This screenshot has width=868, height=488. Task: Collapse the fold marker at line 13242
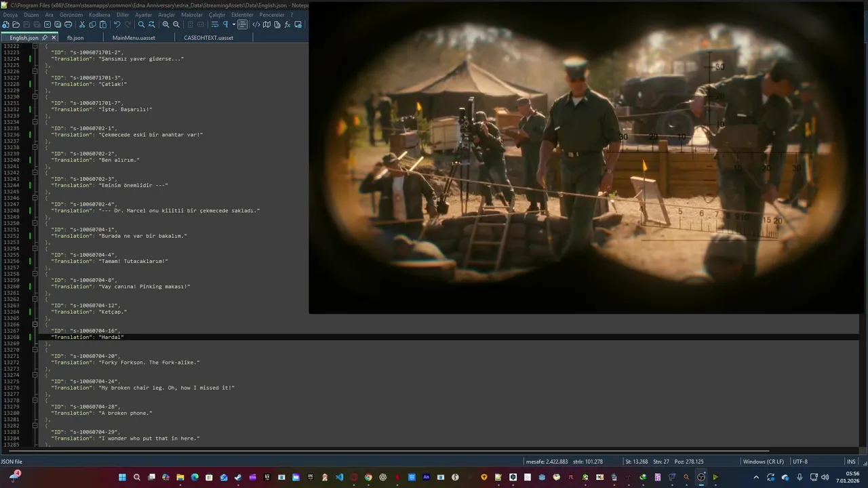click(35, 173)
